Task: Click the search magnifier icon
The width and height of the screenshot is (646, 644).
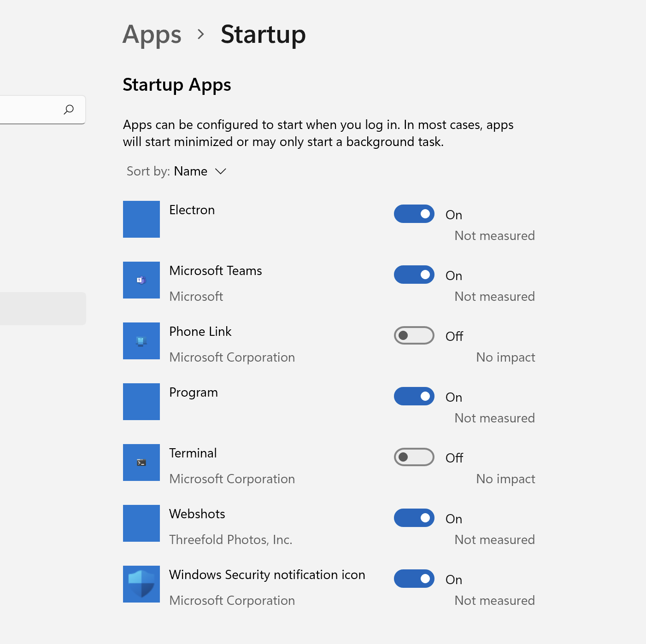Action: pos(69,110)
